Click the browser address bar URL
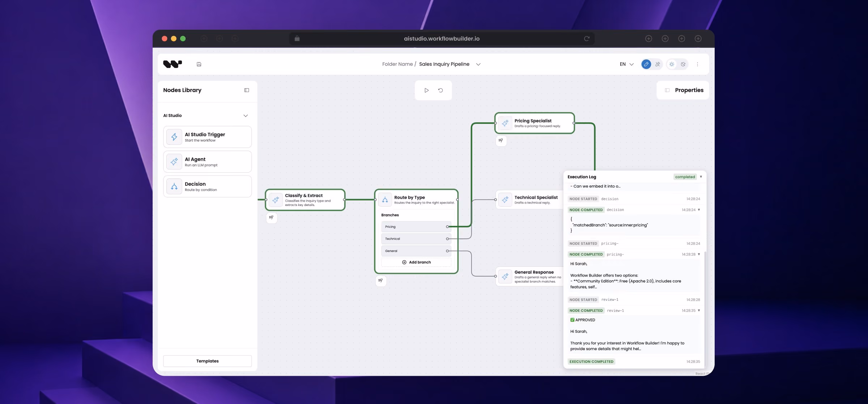 442,39
